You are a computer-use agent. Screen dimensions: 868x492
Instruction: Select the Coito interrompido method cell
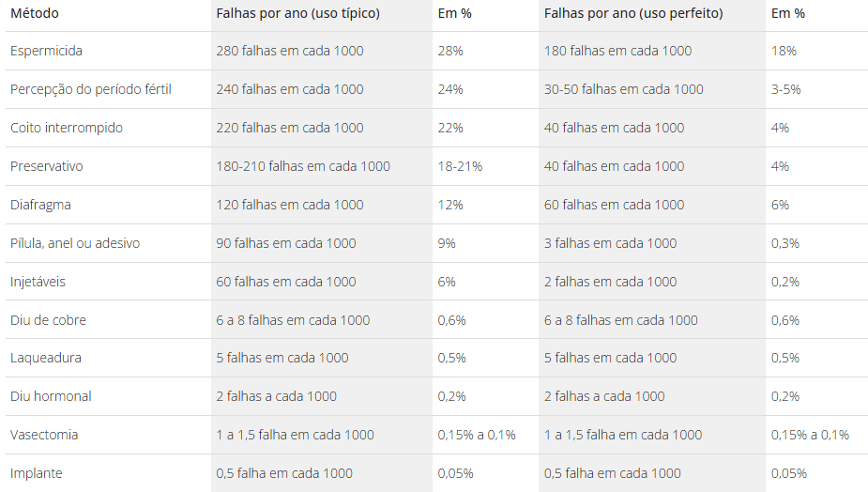(67, 128)
